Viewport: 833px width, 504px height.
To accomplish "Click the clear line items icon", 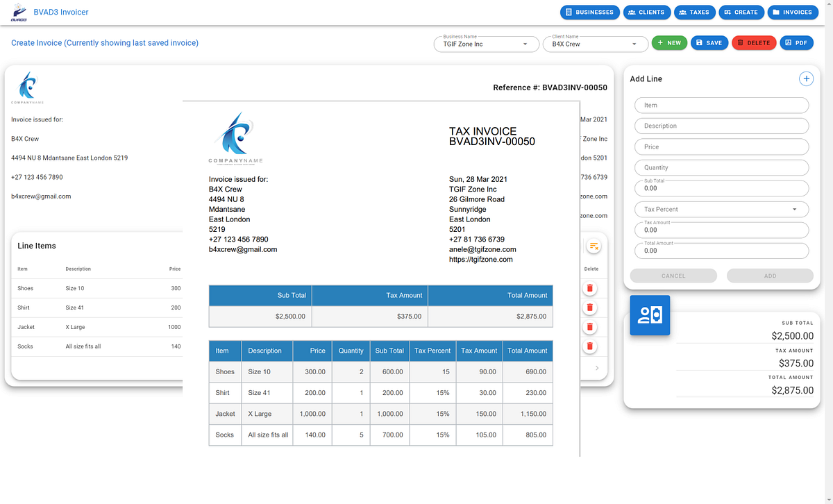I will click(x=594, y=246).
